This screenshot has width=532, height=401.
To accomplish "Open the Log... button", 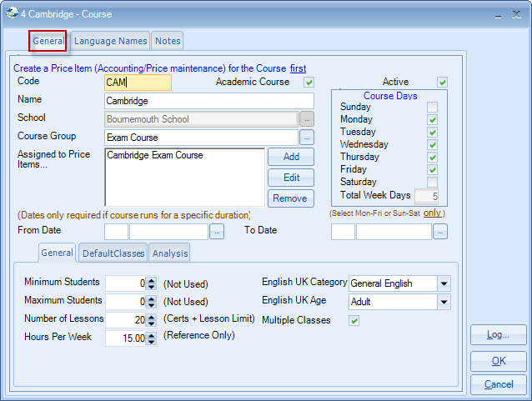I will tap(498, 335).
